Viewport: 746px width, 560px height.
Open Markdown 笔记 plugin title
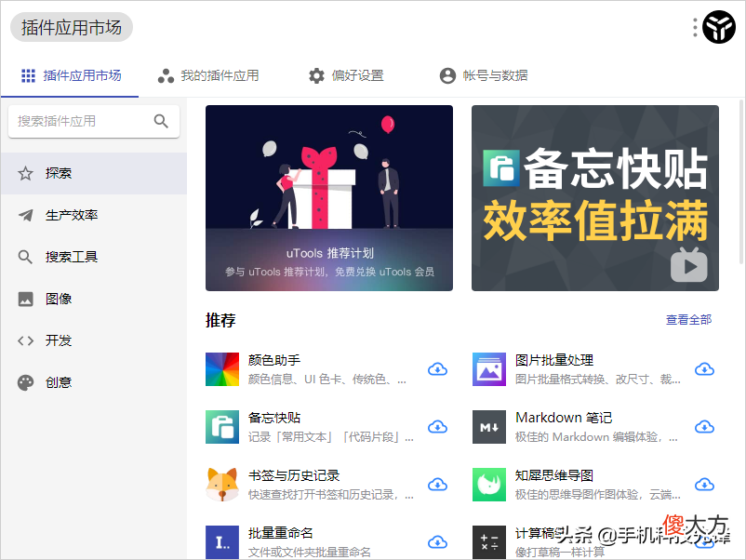[x=564, y=418]
